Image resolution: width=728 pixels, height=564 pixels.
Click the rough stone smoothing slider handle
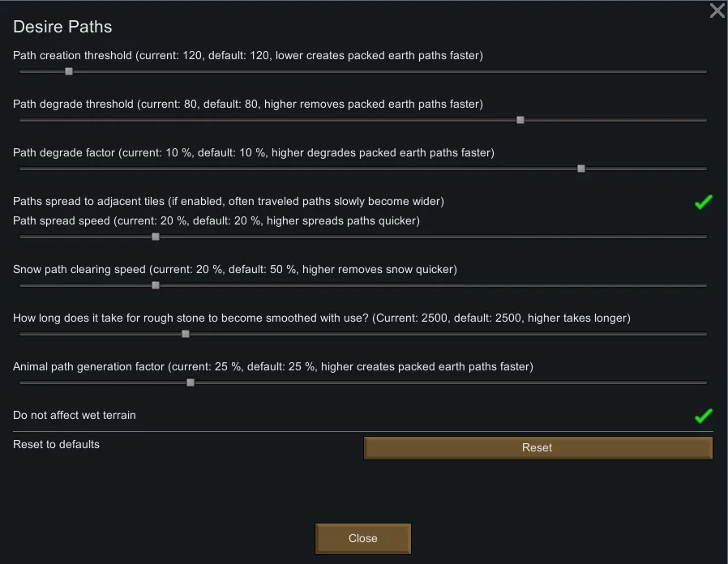pyautogui.click(x=186, y=334)
